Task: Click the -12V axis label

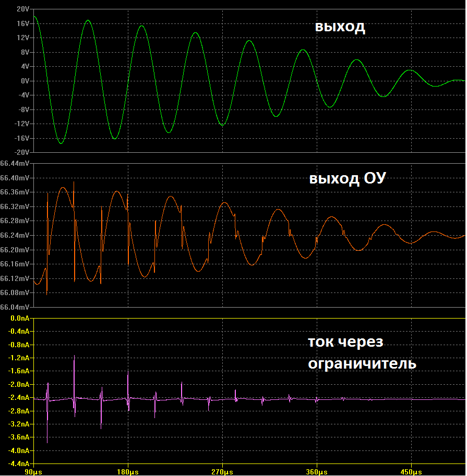Action: pos(22,124)
